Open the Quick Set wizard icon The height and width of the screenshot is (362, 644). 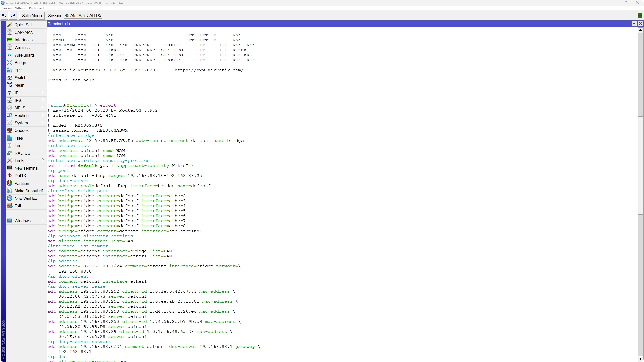(x=10, y=25)
